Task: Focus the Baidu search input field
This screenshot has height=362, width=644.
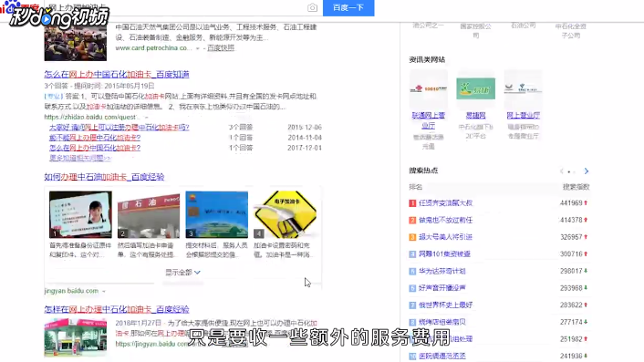Action: (x=177, y=7)
